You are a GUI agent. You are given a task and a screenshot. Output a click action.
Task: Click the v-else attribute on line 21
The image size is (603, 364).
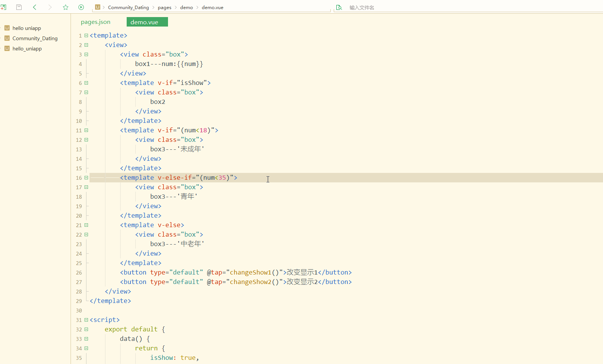(169, 225)
